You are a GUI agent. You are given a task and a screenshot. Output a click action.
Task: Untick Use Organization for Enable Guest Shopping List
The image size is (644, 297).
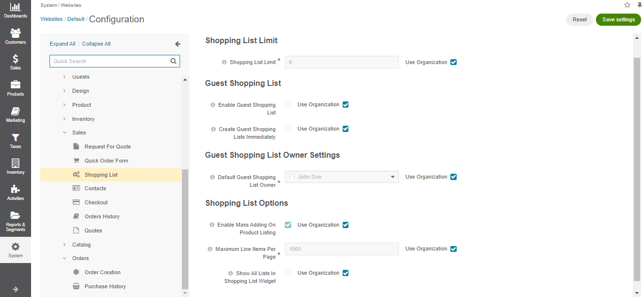pyautogui.click(x=346, y=104)
